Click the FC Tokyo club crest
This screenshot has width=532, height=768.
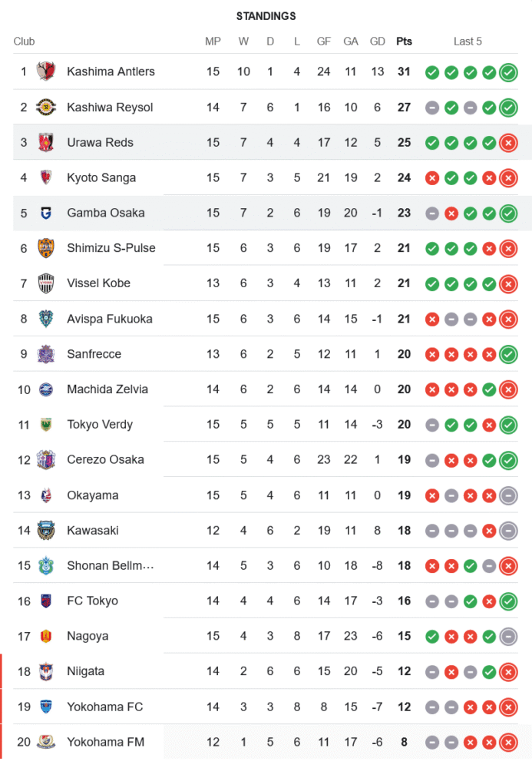tap(46, 601)
